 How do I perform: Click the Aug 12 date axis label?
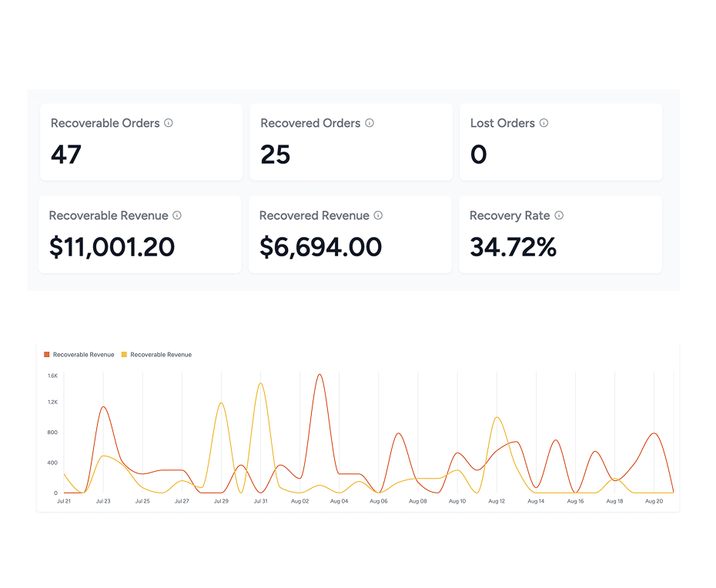[497, 501]
